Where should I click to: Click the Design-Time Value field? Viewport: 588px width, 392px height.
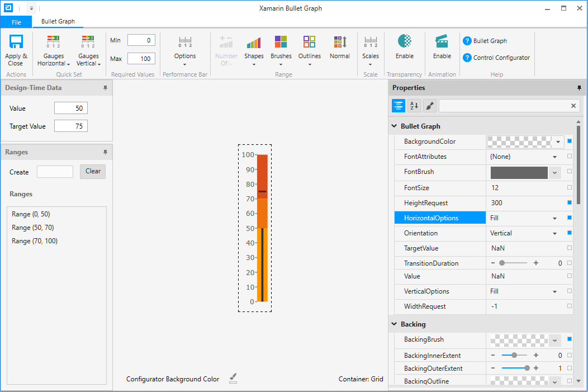tap(71, 108)
